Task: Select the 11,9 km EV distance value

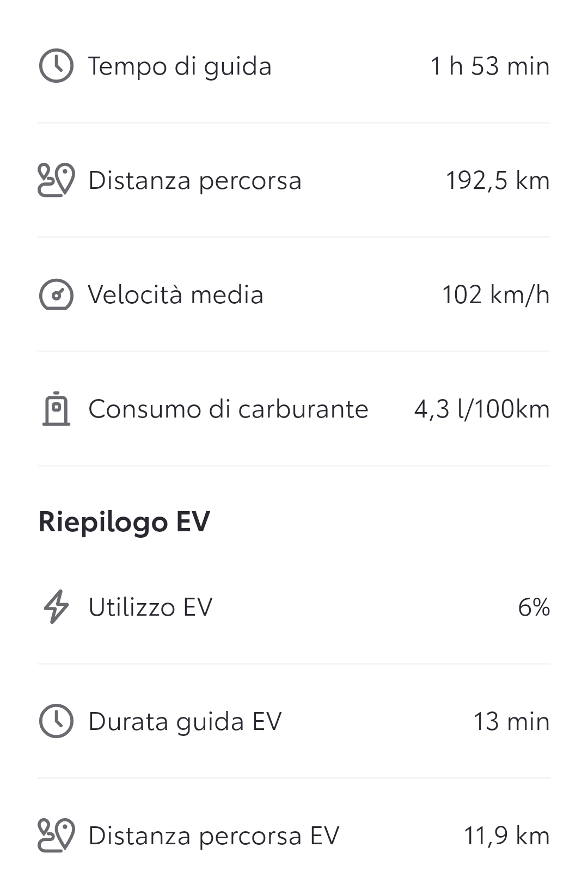Action: [507, 836]
